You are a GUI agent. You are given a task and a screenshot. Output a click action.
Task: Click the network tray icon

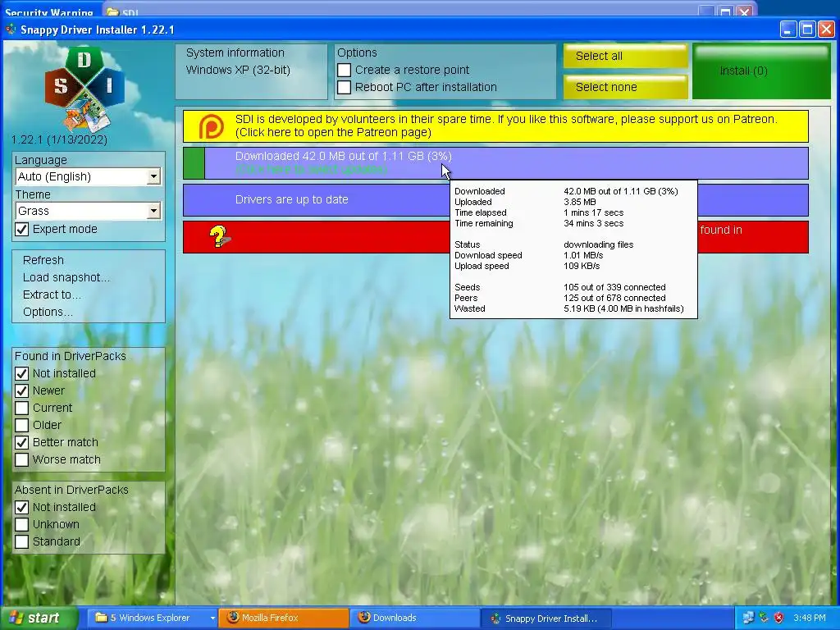pyautogui.click(x=748, y=618)
